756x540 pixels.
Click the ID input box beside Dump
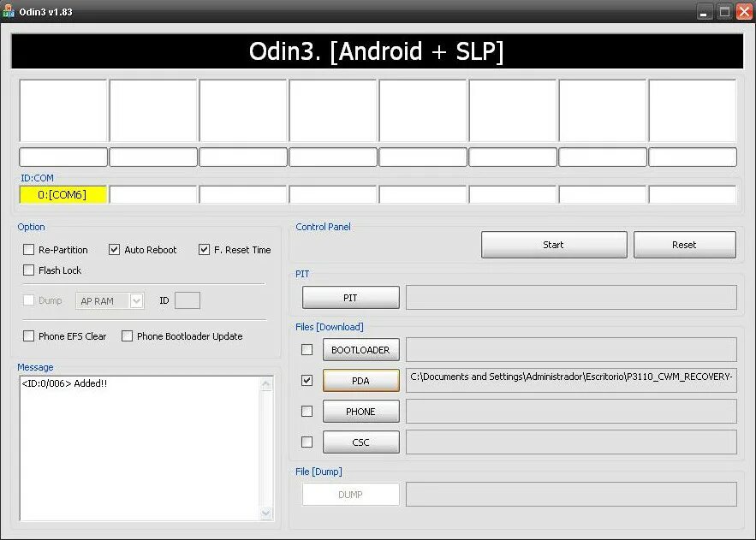(187, 300)
